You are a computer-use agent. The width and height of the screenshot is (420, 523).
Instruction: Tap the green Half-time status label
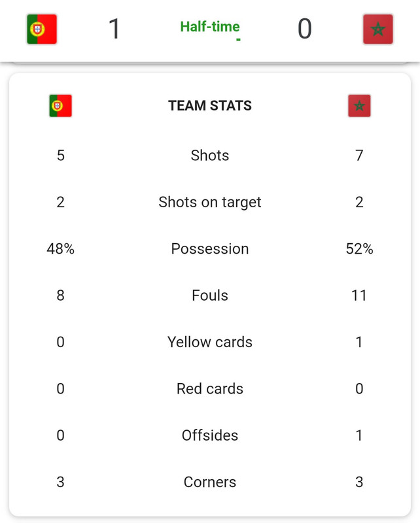tap(210, 27)
